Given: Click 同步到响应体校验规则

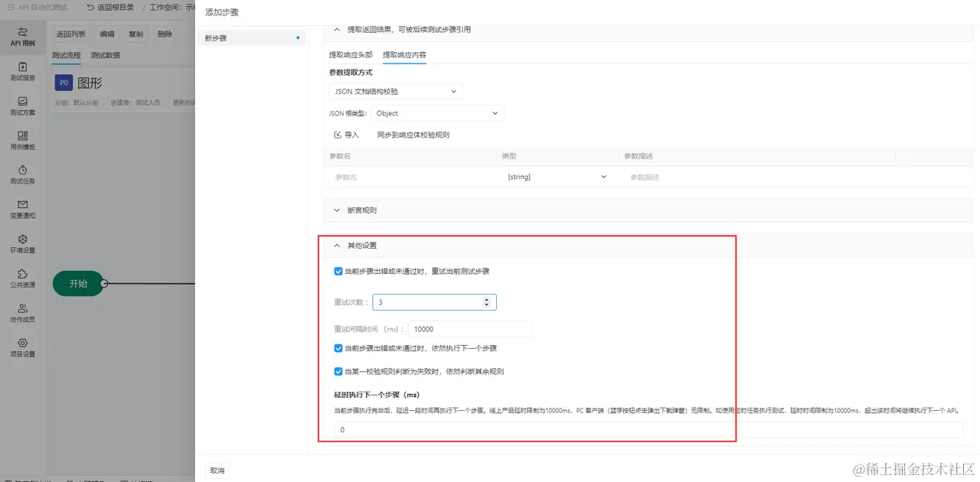Looking at the screenshot, I should (x=413, y=135).
